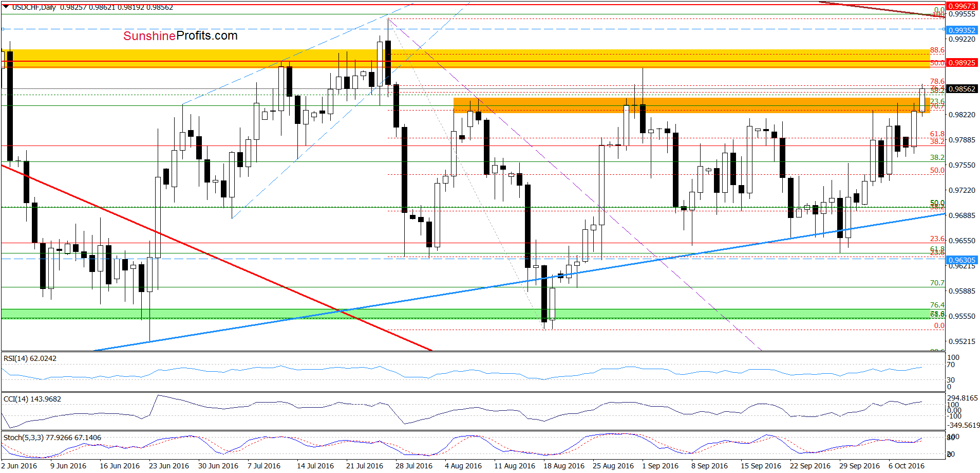Click the 1 Sep 2016 date label

click(x=661, y=466)
